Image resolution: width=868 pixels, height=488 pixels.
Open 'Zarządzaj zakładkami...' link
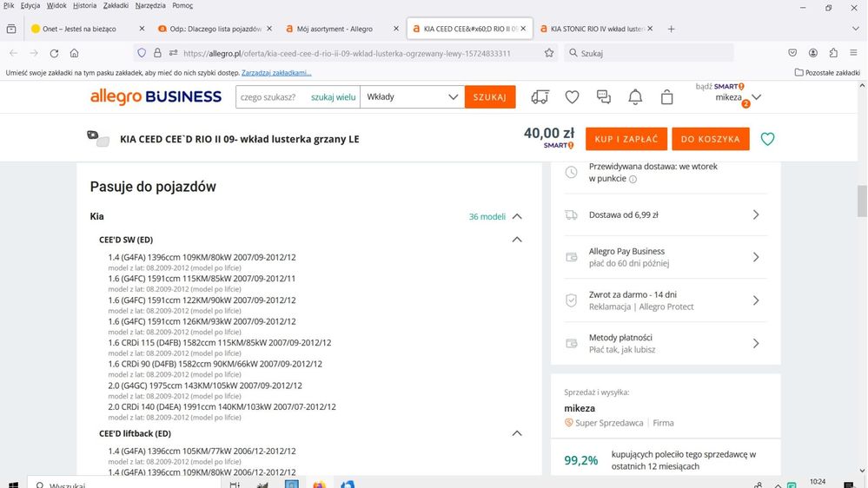pyautogui.click(x=276, y=73)
